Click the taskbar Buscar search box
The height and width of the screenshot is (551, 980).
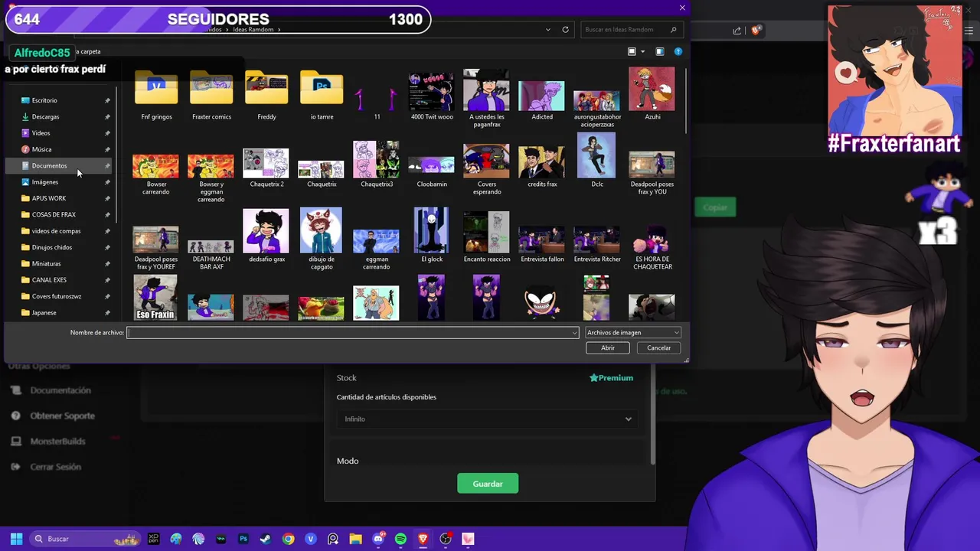coord(84,539)
